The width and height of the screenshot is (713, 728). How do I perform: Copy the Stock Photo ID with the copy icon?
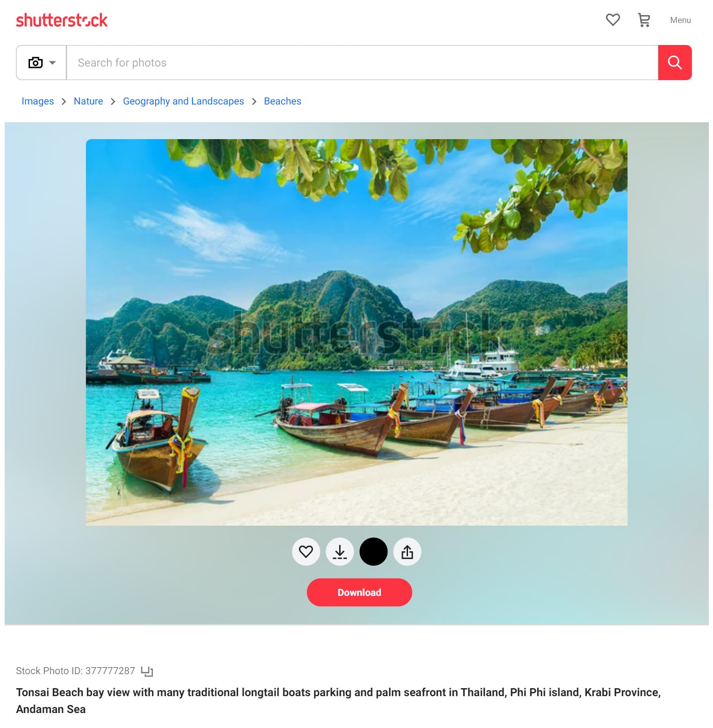pos(147,671)
